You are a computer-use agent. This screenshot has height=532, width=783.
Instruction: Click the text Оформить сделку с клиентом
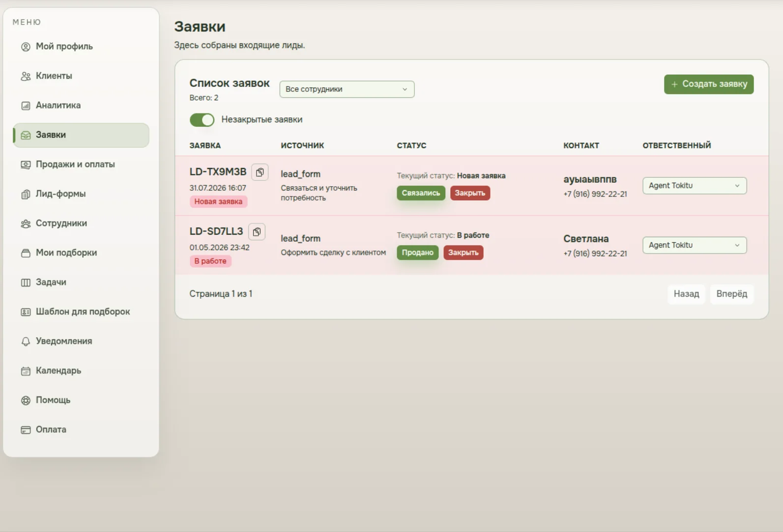333,252
